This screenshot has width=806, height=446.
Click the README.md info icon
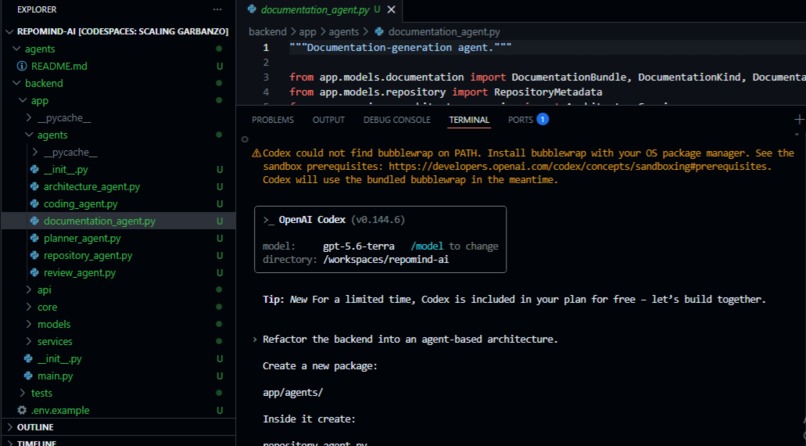point(22,66)
